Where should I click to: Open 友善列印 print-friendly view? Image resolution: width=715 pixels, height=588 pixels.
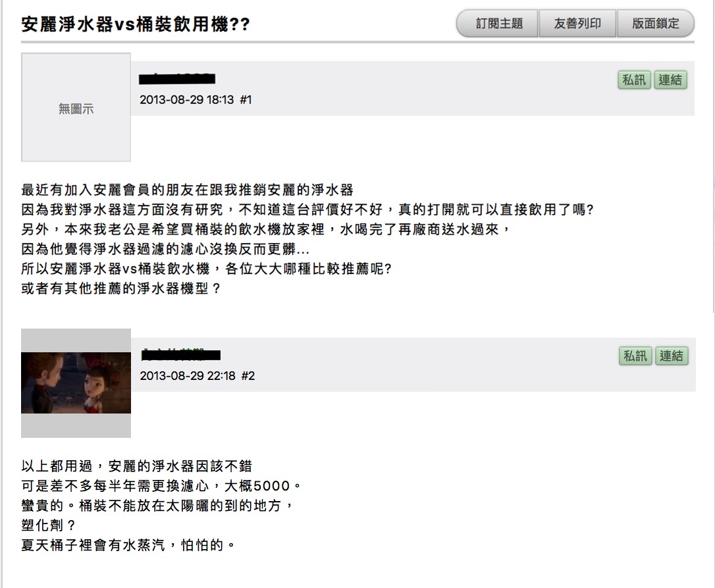[577, 23]
